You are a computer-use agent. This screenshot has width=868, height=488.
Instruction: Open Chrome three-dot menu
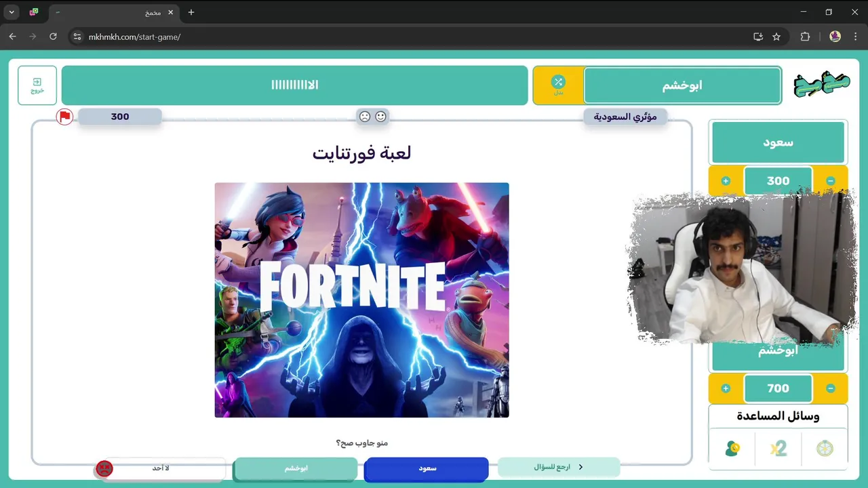pos(856,37)
